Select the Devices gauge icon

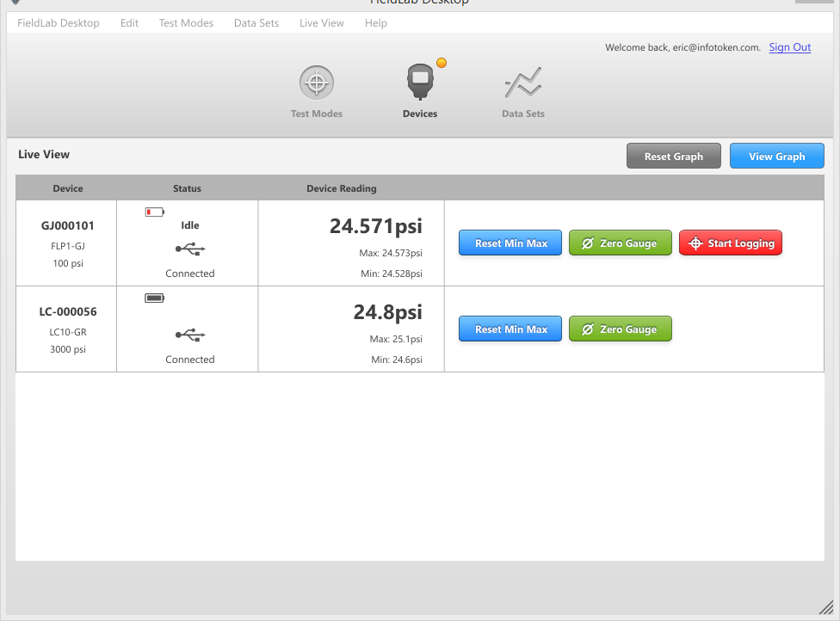tap(420, 82)
